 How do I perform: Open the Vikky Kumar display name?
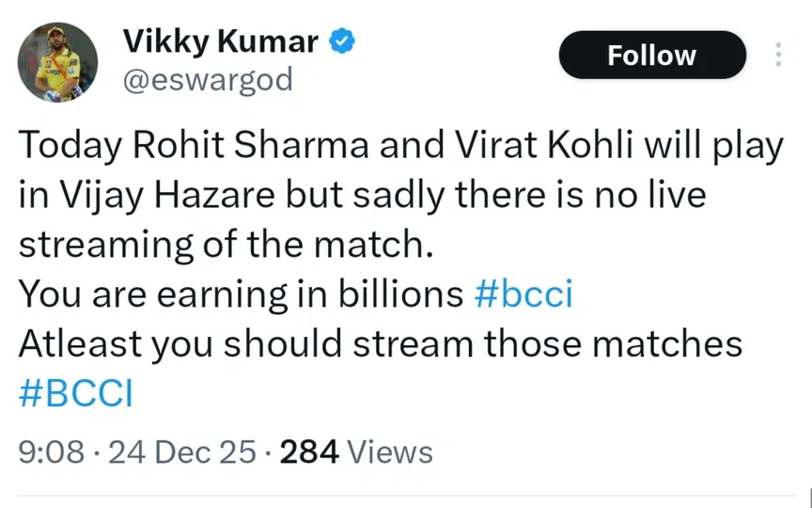[x=223, y=41]
